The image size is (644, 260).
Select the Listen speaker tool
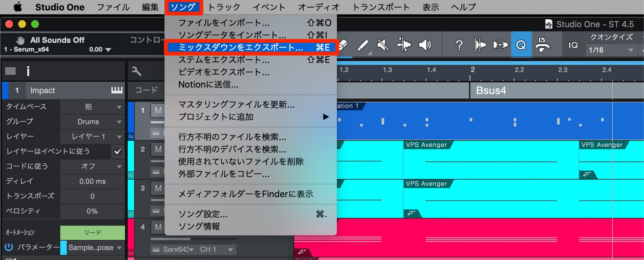(x=425, y=45)
